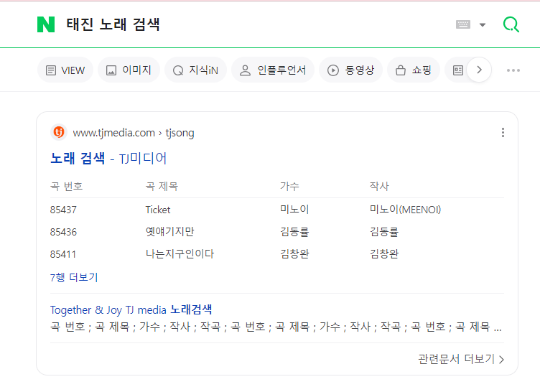The height and width of the screenshot is (392, 540).
Task: Open Together & Joy TJ media 노래검색 link
Action: [131, 309]
